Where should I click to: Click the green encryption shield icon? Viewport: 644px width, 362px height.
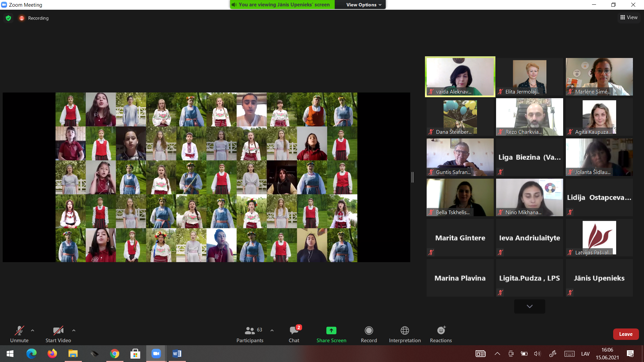pyautogui.click(x=8, y=18)
